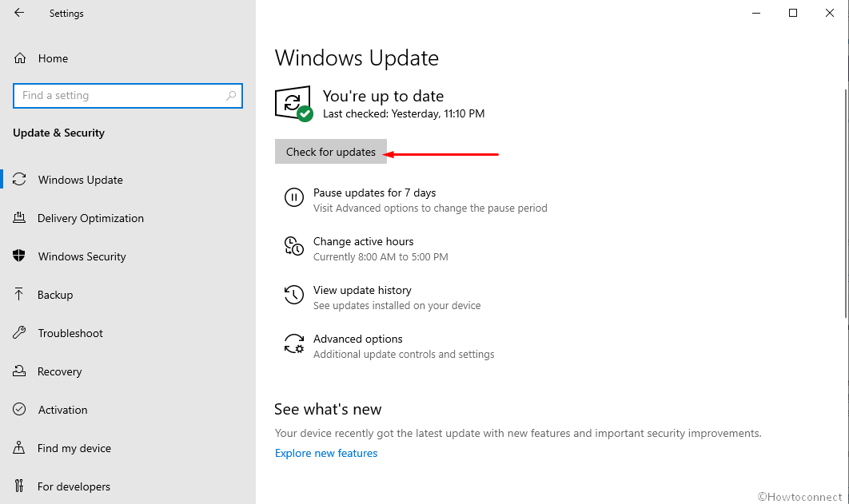This screenshot has height=504, width=849.
Task: Click 'Currently 8:00 AM to 5:00 PM' text
Action: click(x=381, y=257)
